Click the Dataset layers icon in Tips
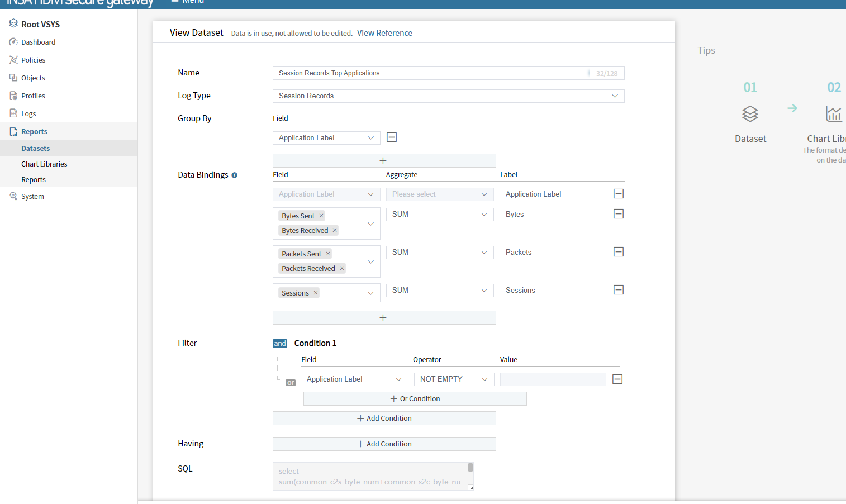The height and width of the screenshot is (504, 846). click(750, 114)
